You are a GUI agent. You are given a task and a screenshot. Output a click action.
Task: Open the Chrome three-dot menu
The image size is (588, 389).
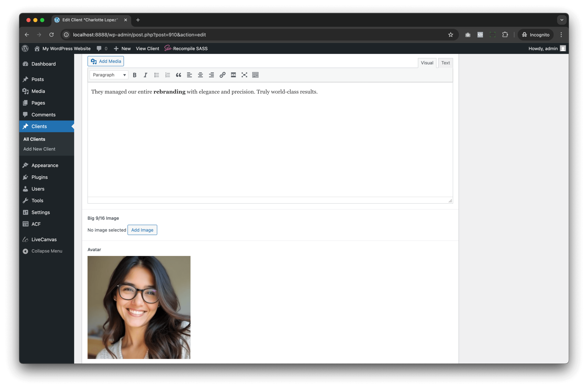coord(561,35)
